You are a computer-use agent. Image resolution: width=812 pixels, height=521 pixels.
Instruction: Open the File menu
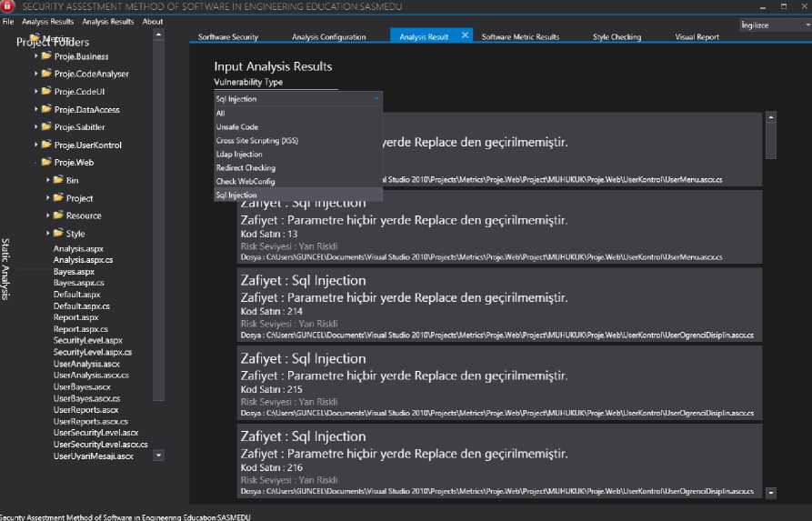(8, 22)
